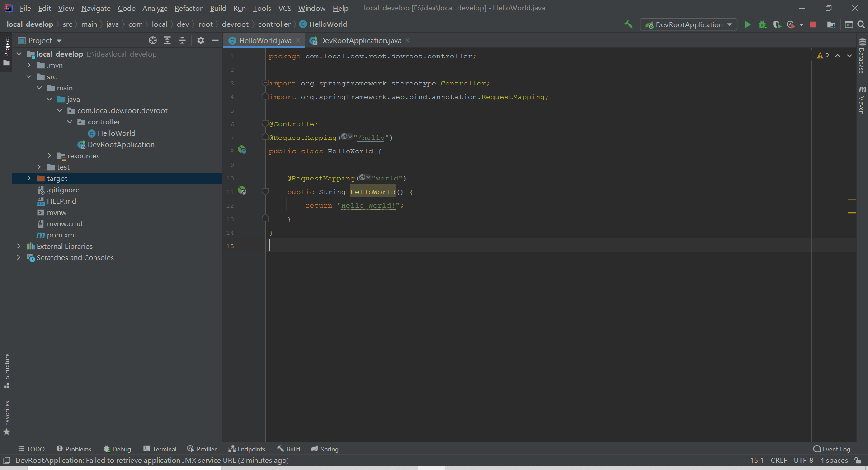Open the Favorites tool window
The width and height of the screenshot is (868, 470).
(7, 418)
